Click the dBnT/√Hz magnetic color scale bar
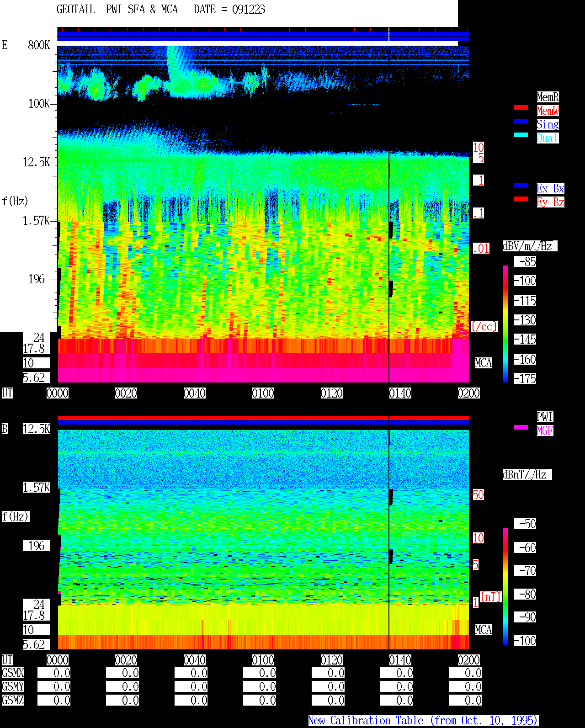585x728 pixels. click(505, 586)
